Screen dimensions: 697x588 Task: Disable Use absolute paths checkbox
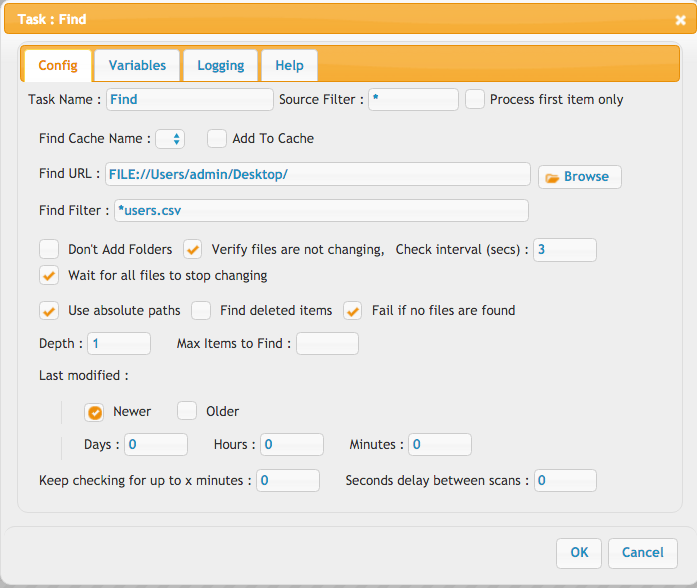[x=49, y=310]
